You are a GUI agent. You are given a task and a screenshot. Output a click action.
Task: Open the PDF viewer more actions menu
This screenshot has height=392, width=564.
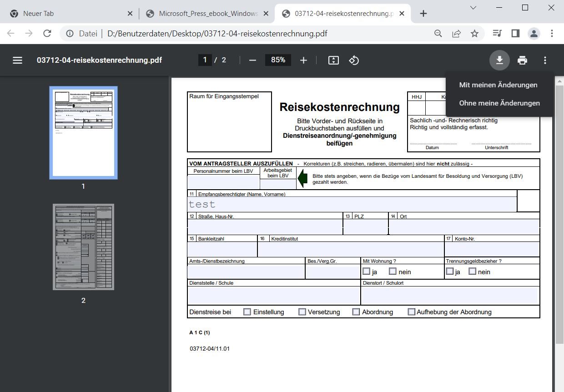545,60
